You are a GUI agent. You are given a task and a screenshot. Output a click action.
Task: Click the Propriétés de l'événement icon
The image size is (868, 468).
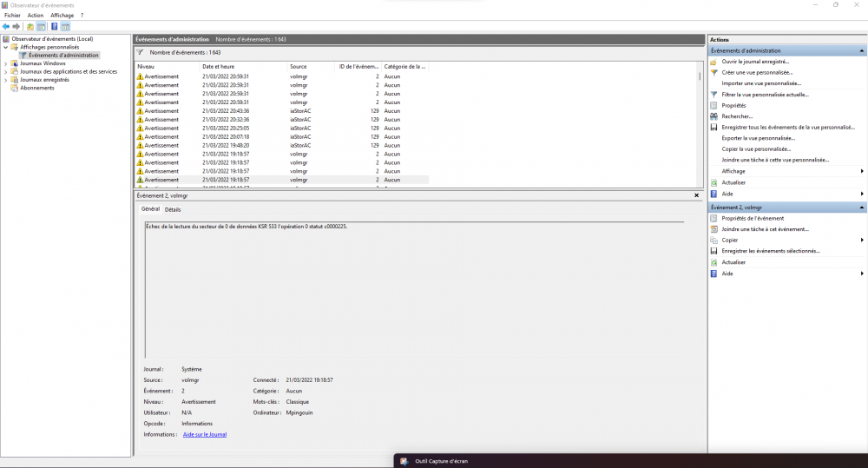coord(713,218)
